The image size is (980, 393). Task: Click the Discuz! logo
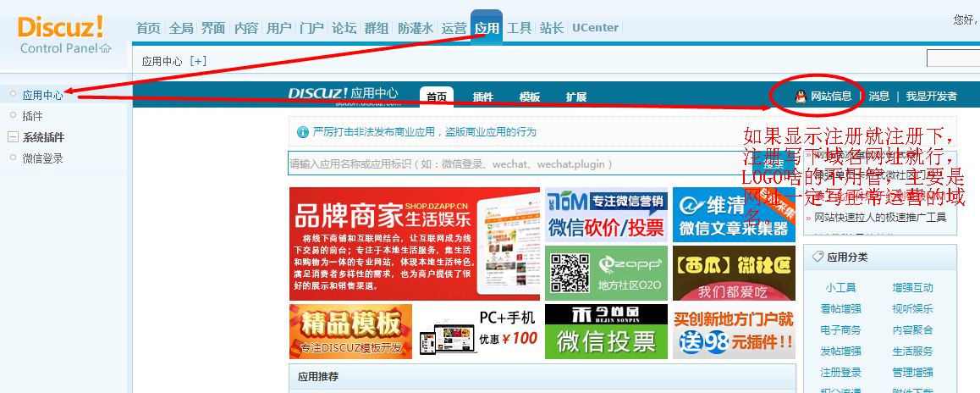pyautogui.click(x=61, y=28)
